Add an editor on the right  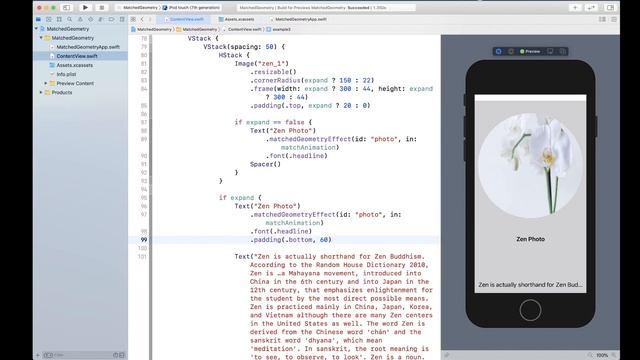(613, 19)
